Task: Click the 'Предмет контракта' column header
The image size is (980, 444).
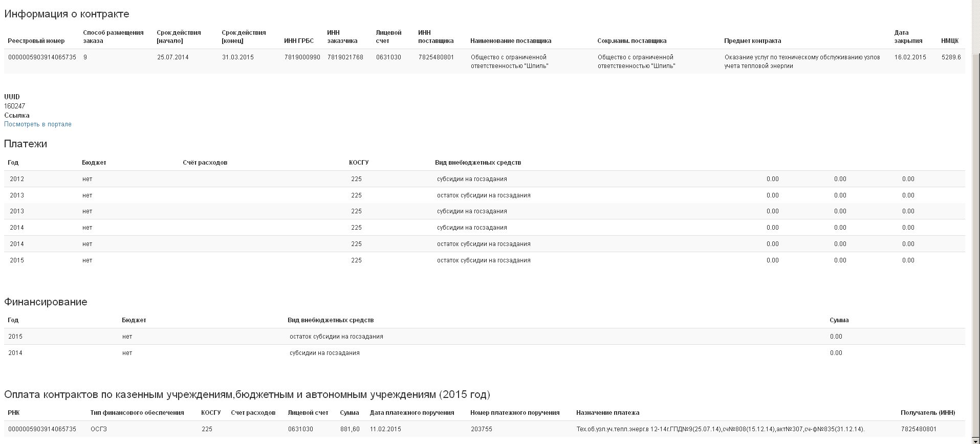Action: point(753,41)
